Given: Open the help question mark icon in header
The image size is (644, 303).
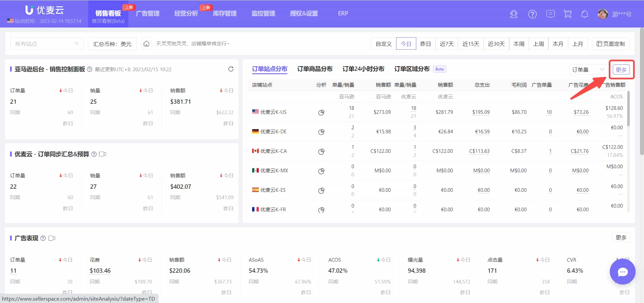Looking at the screenshot, I should pos(532,14).
